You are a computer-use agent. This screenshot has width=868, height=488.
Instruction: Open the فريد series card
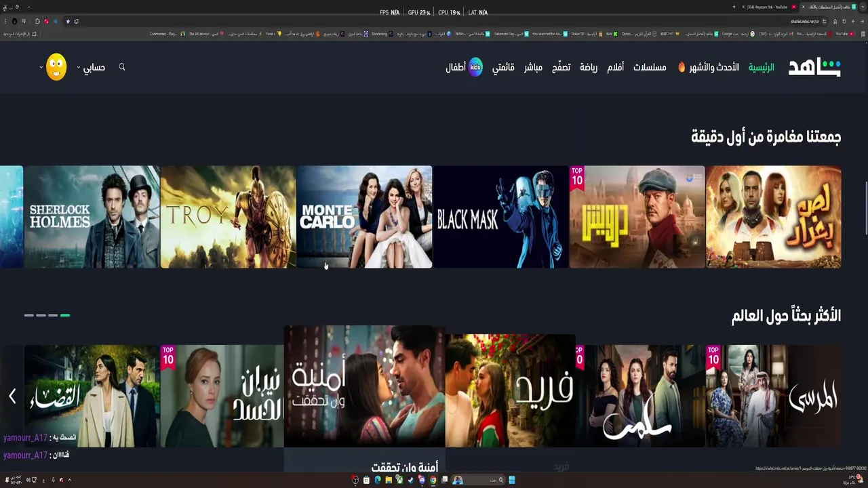[x=510, y=390]
